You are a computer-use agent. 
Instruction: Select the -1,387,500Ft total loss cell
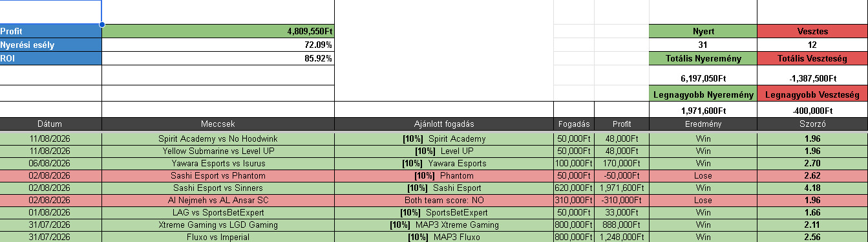coord(812,78)
